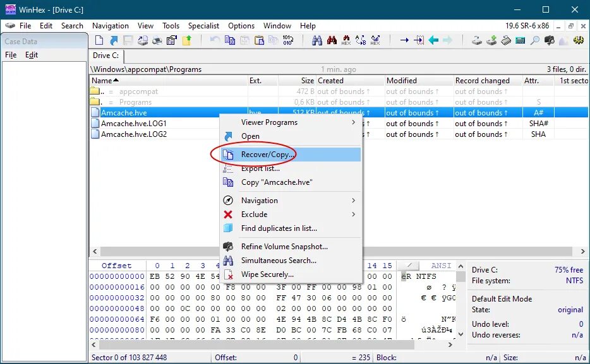590x364 pixels.
Task: Click Simultaneous Search... in context menu
Action: pos(291,261)
